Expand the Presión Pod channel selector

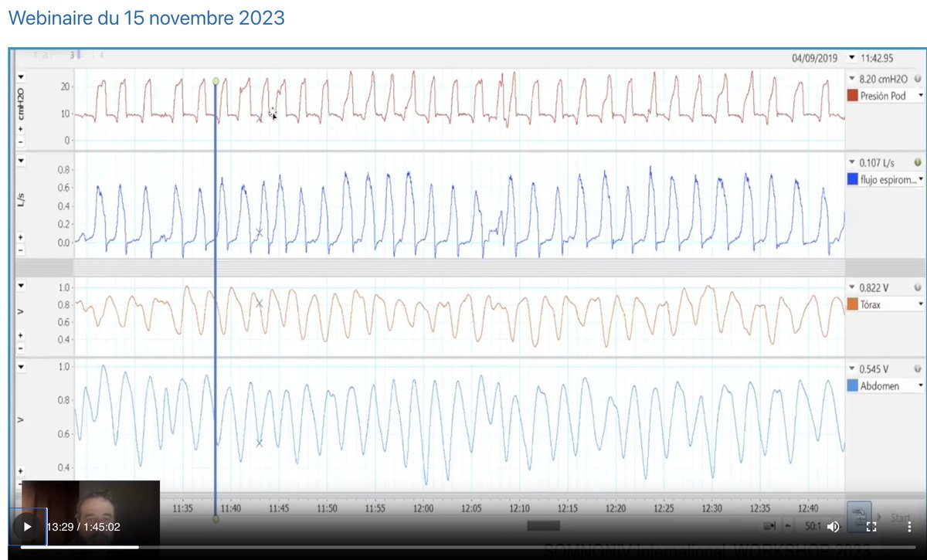pos(920,97)
